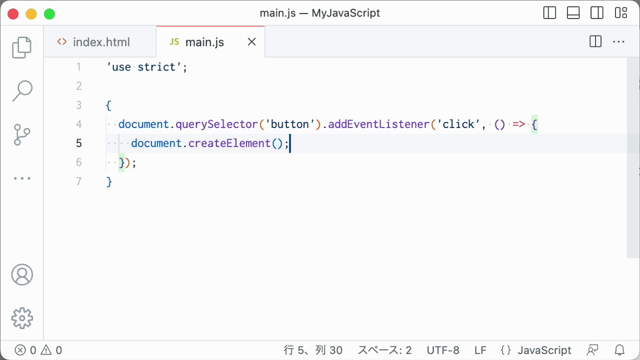The width and height of the screenshot is (640, 360).
Task: Open the Accounts menu icon
Action: (x=22, y=275)
